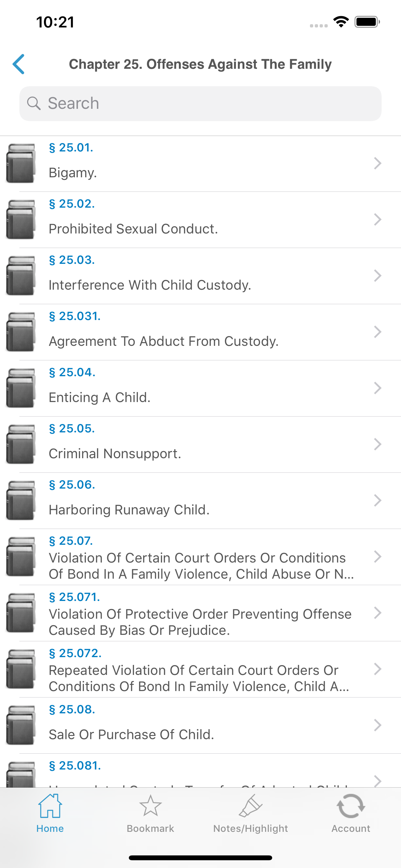Tap the book icon beside Enticing A Child
This screenshot has width=401, height=868.
coord(21,388)
